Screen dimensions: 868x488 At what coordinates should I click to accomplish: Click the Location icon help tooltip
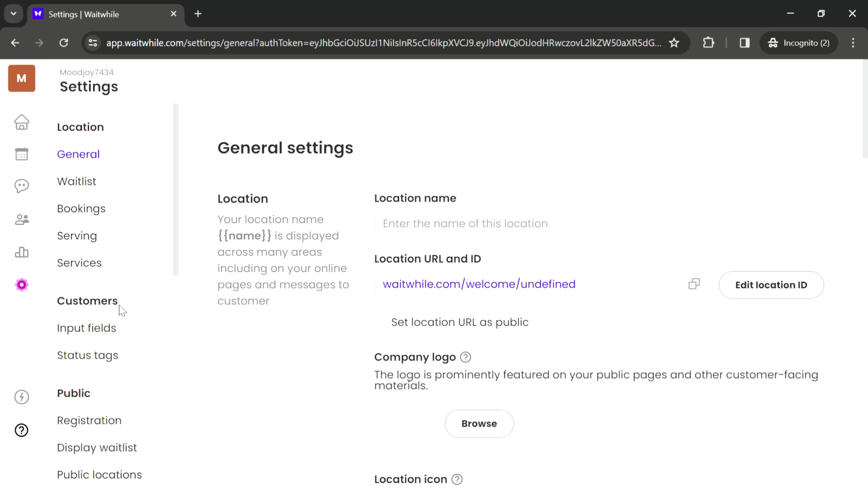click(x=457, y=479)
